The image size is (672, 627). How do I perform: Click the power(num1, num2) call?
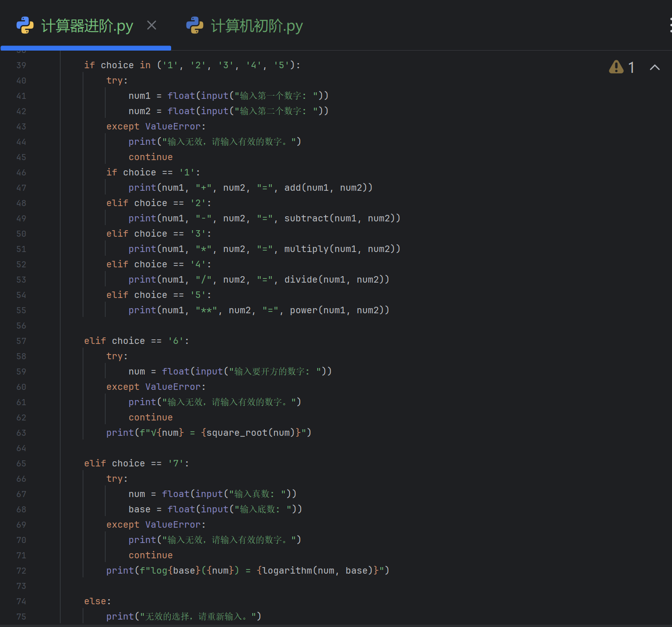tap(337, 310)
